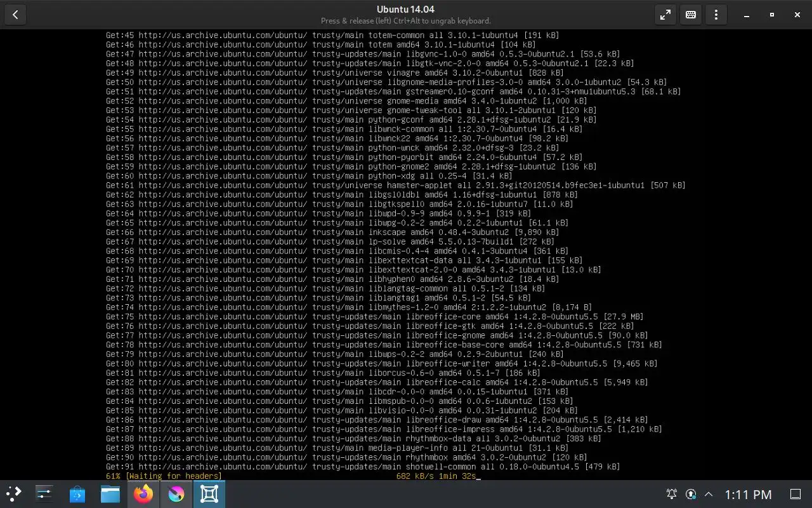Click the Get:61 hamster-applet line

(396, 185)
